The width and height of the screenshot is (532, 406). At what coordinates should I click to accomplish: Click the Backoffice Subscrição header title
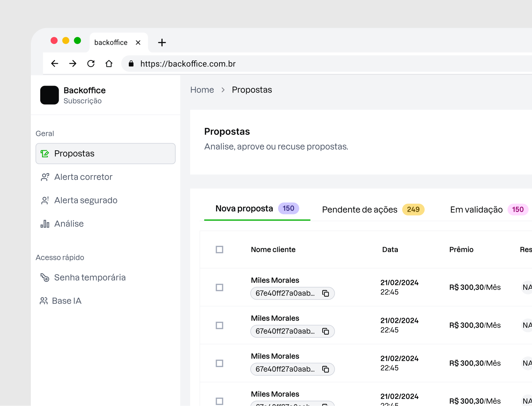(x=85, y=95)
